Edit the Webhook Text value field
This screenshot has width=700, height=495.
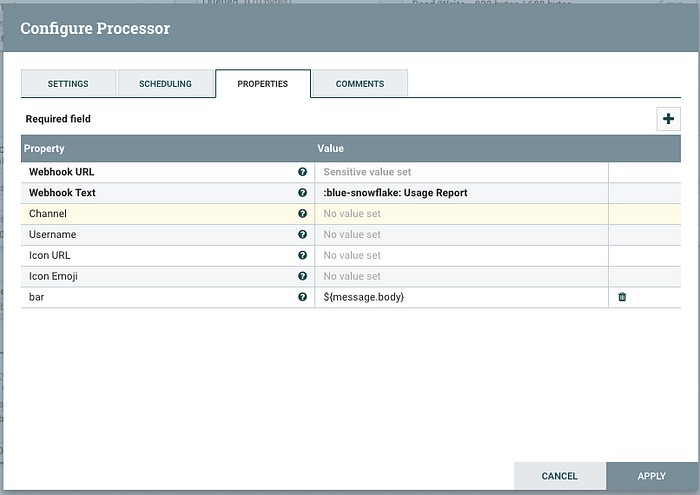461,193
